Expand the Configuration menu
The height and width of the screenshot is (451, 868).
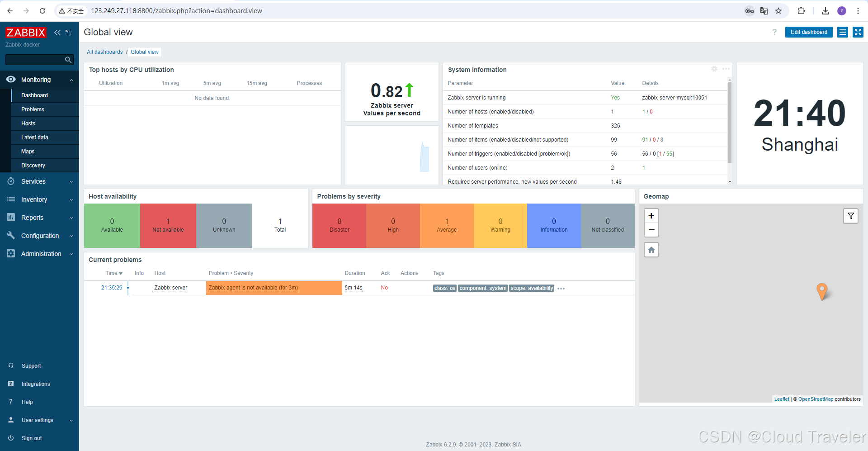tap(39, 236)
